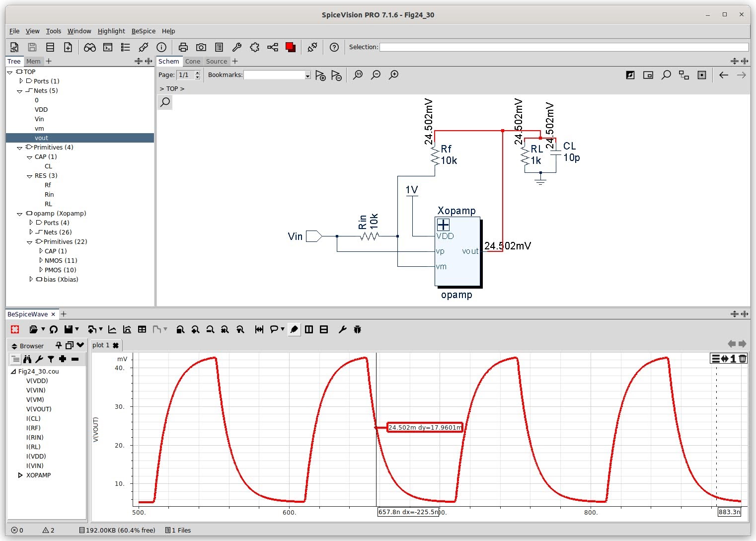Click the zoom-in magnifier in schematic toolbar
Viewport: 756px width, 541px height.
click(x=394, y=75)
